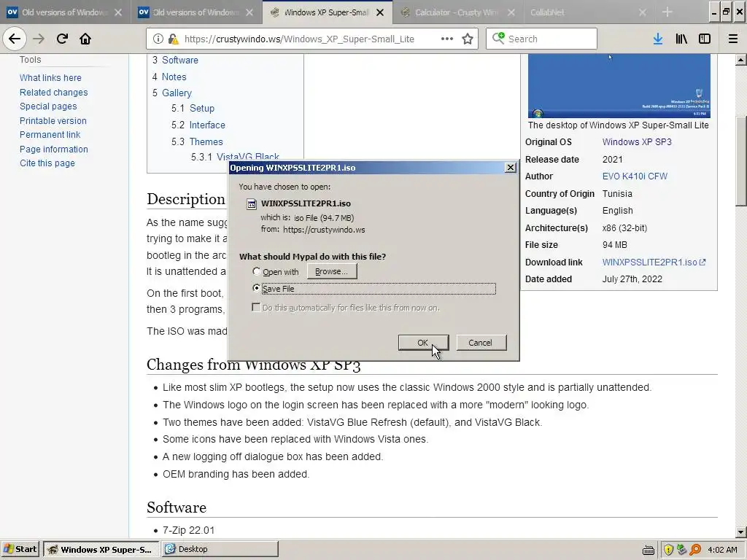Click OK to confirm the download
Image resolution: width=747 pixels, height=560 pixels.
point(423,343)
